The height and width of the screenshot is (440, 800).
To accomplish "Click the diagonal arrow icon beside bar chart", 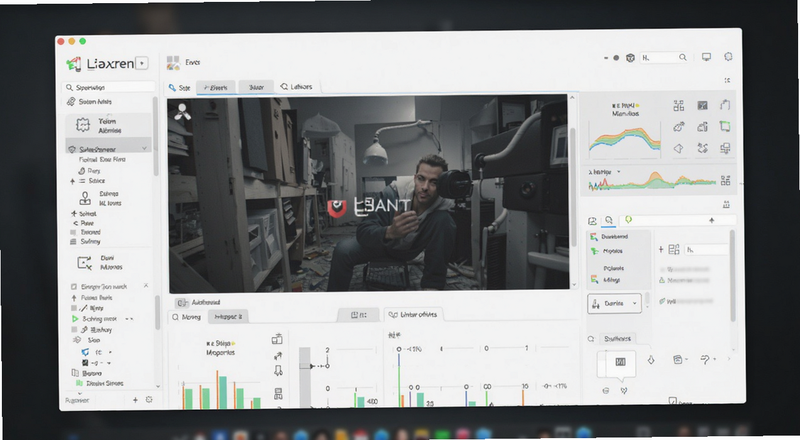I will point(278,356).
